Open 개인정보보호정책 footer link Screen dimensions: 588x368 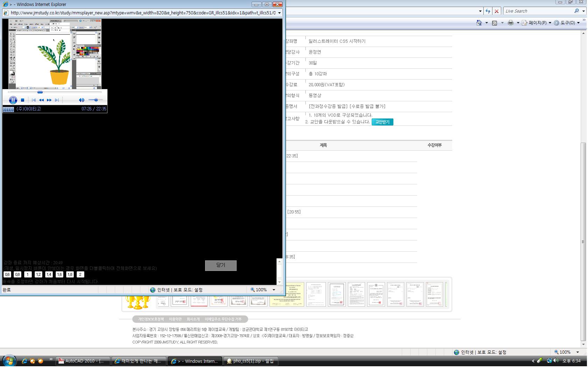[151, 319]
